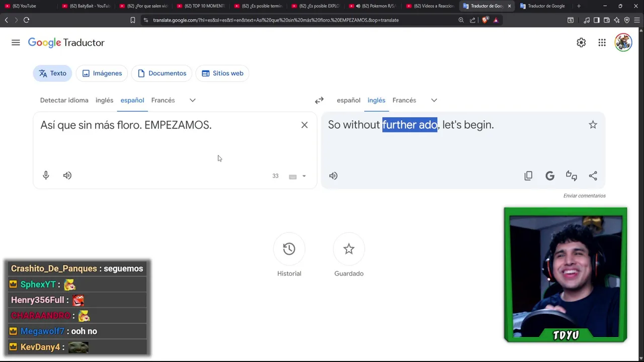Image resolution: width=644 pixels, height=362 pixels.
Task: Start voice input with the microphone
Action: (x=46, y=175)
